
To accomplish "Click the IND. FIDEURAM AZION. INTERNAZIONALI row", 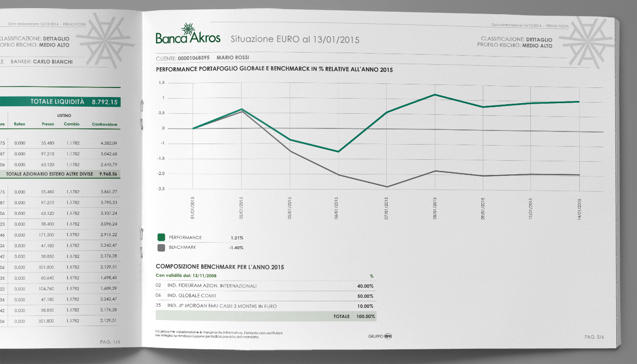I will (266, 286).
